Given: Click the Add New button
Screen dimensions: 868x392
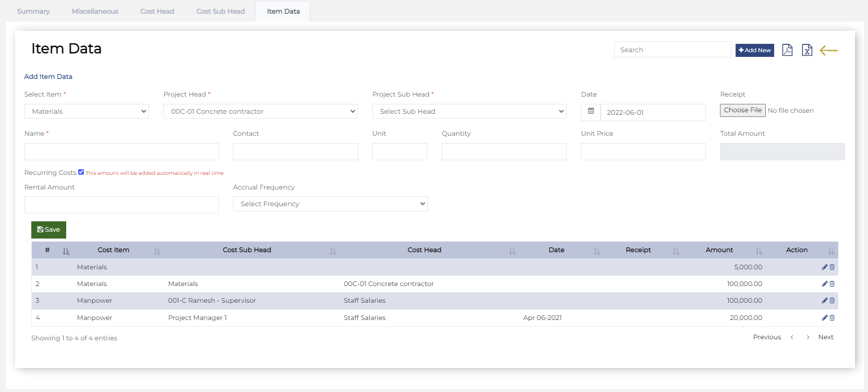Looking at the screenshot, I should [754, 50].
